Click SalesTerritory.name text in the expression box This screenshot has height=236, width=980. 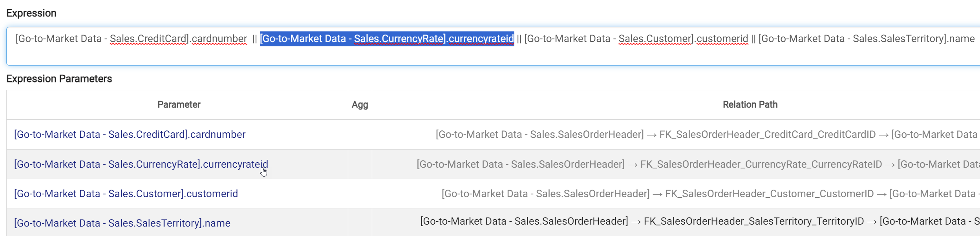866,39
